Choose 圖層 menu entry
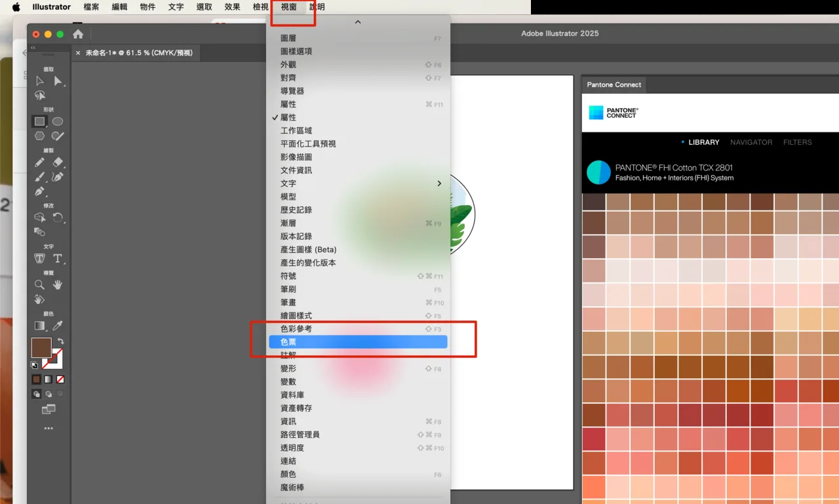The height and width of the screenshot is (504, 839). (x=358, y=39)
